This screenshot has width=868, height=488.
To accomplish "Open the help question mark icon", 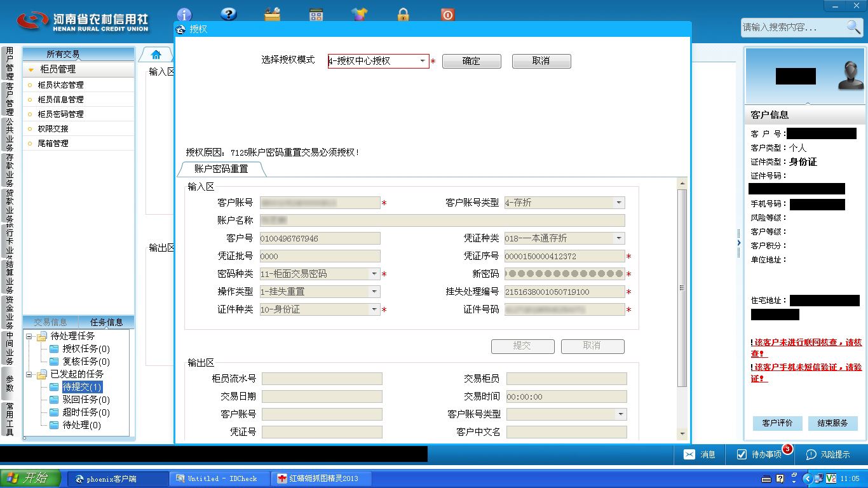I will click(228, 14).
